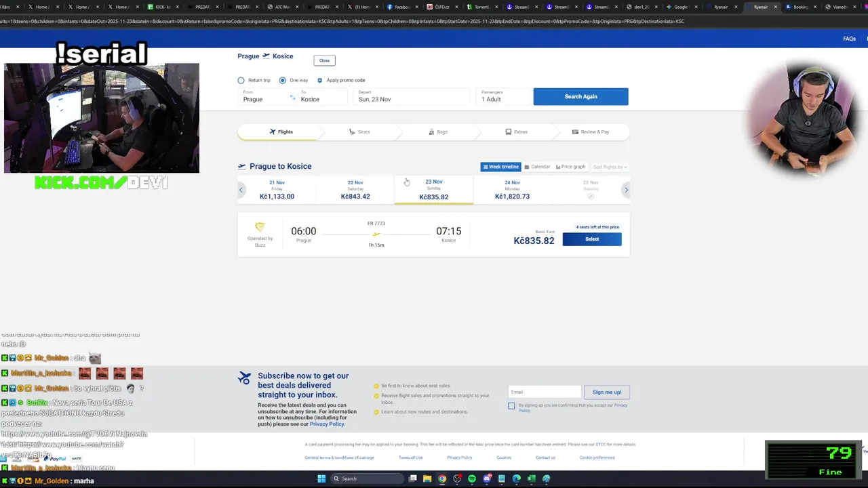Go to the Extras booking step
Screen dimensions: 868x488
(x=517, y=131)
